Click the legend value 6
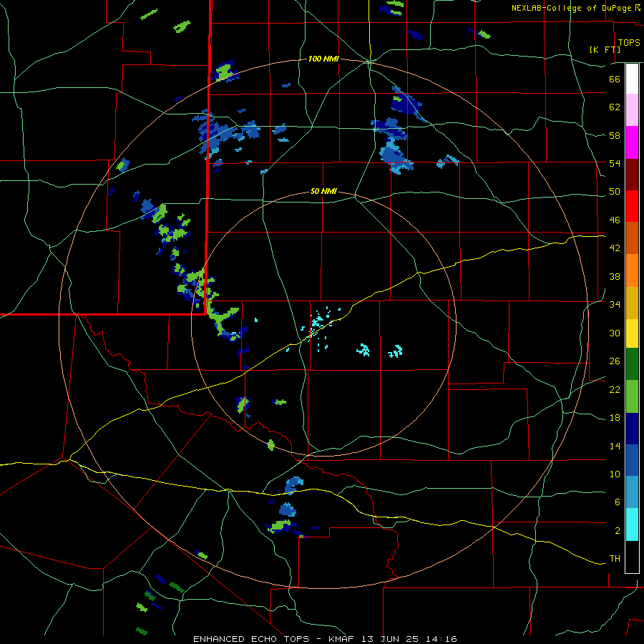The image size is (644, 644). [x=618, y=502]
